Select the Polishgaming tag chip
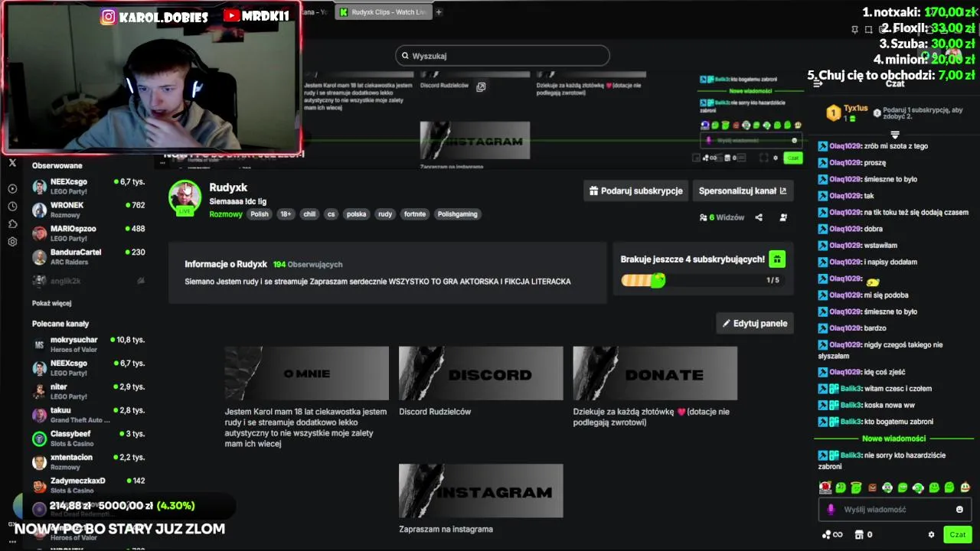Screen dimensions: 980x551 pyautogui.click(x=458, y=214)
